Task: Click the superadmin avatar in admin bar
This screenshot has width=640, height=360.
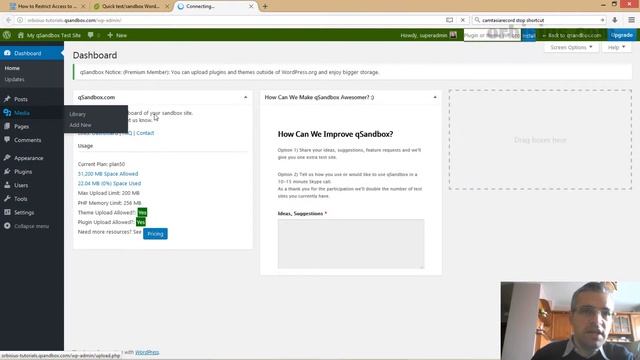Action: pyautogui.click(x=453, y=35)
